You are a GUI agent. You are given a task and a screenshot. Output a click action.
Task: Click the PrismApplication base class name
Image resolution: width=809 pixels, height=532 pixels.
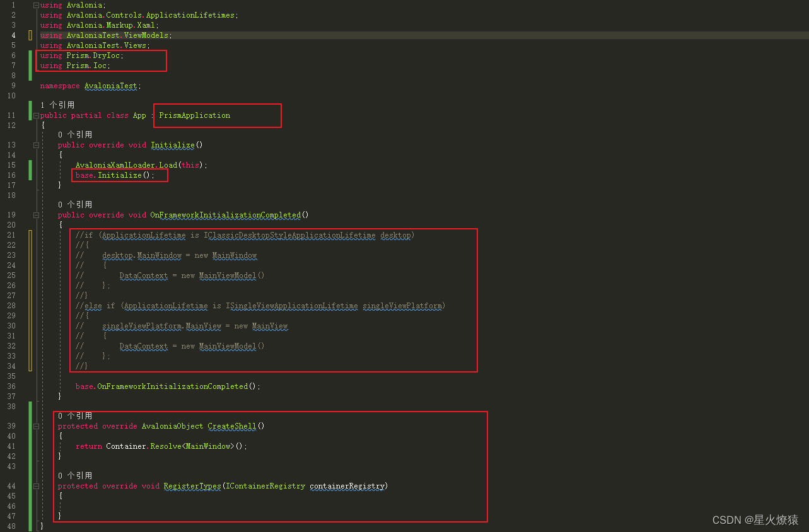(x=194, y=116)
